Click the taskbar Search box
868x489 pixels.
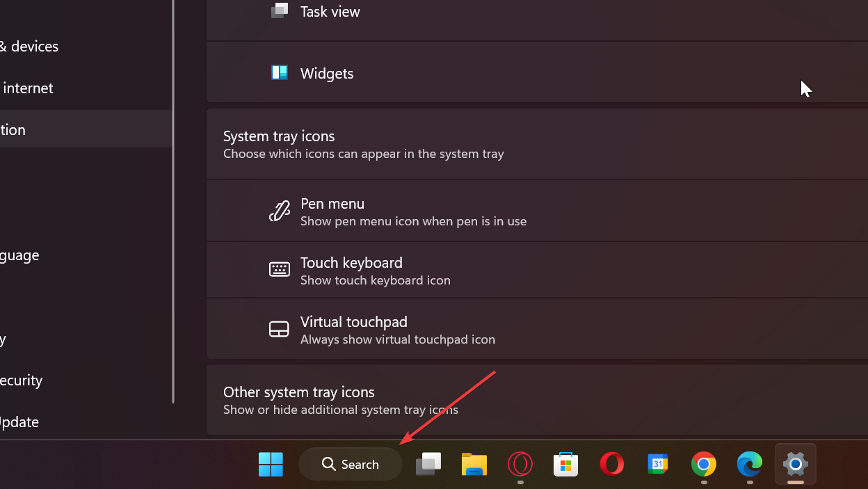pyautogui.click(x=351, y=464)
